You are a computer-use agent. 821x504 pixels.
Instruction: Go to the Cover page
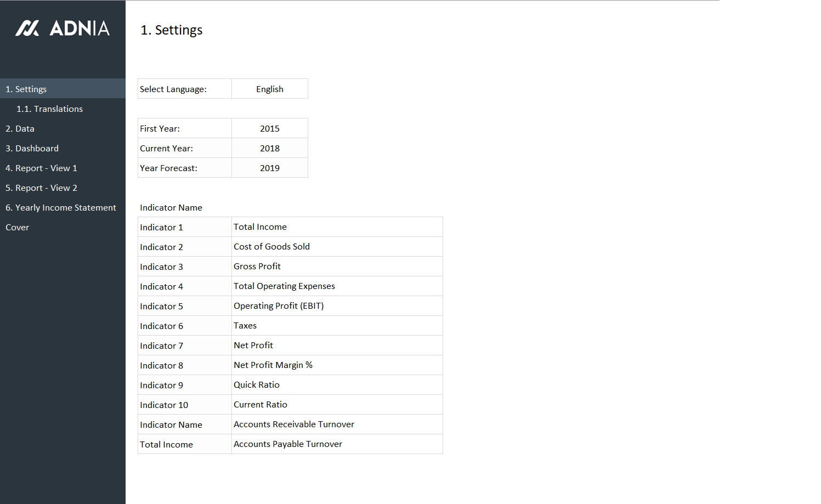17,227
